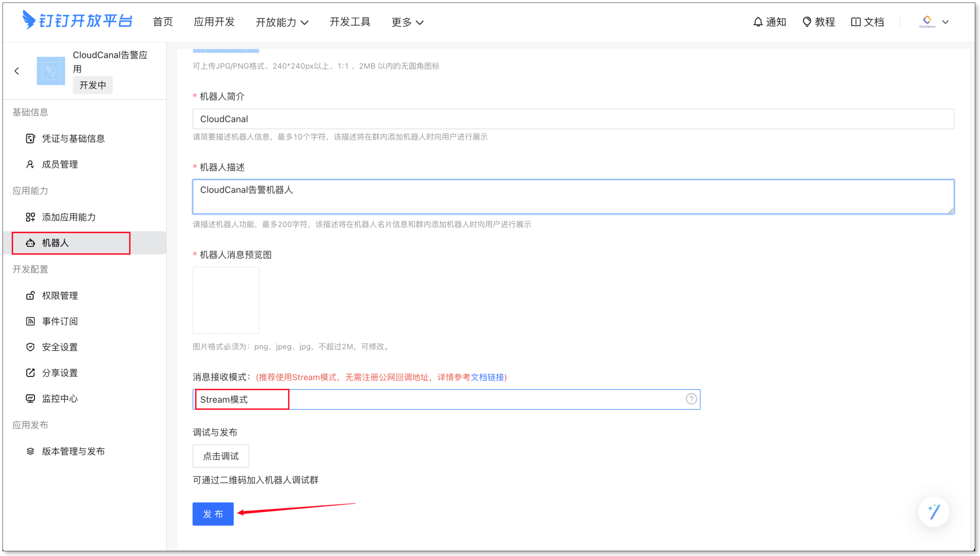Open 开发工具 in top navigation

coord(350,22)
